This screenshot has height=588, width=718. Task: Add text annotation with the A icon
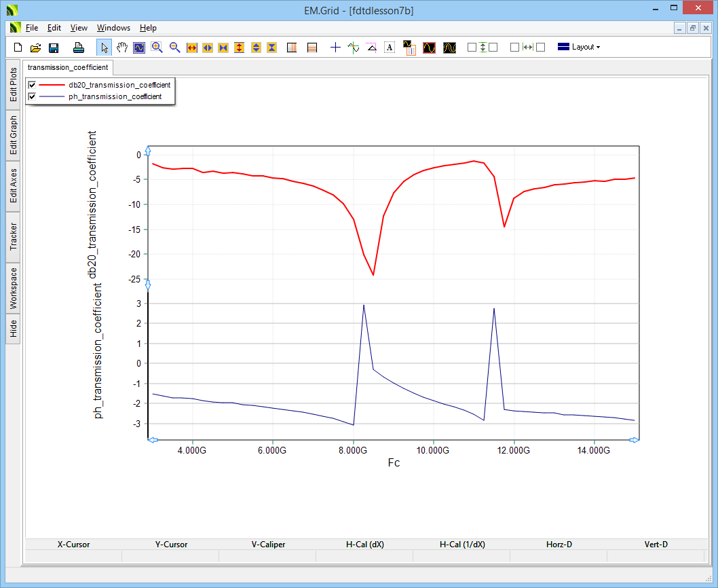[x=390, y=48]
